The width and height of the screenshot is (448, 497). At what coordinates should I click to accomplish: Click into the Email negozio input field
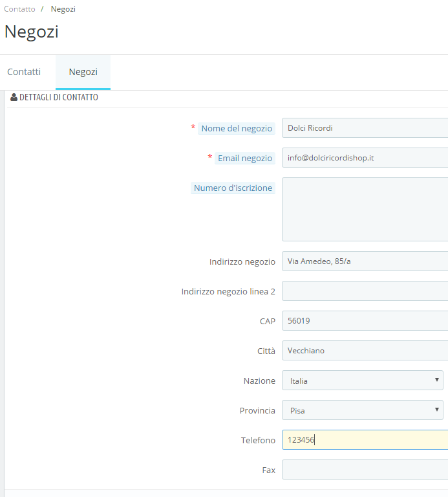(365, 158)
